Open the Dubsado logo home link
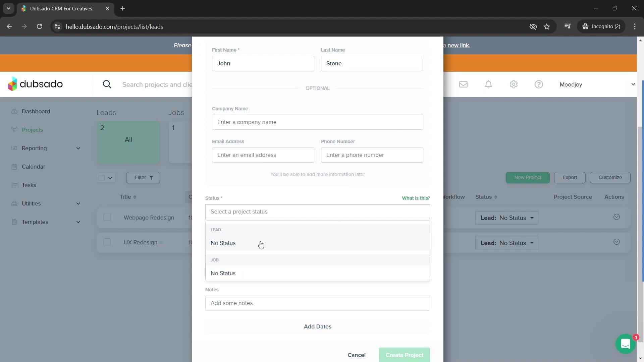 pos(35,84)
